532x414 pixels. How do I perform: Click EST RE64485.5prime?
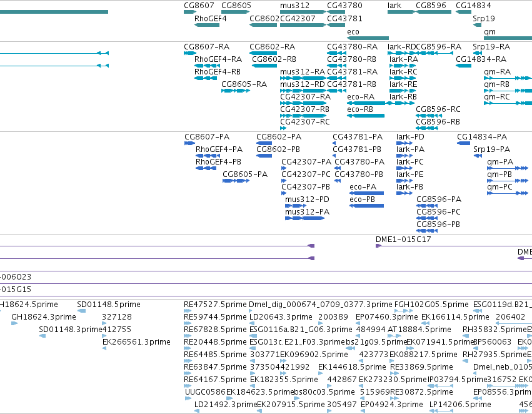click(x=188, y=361)
